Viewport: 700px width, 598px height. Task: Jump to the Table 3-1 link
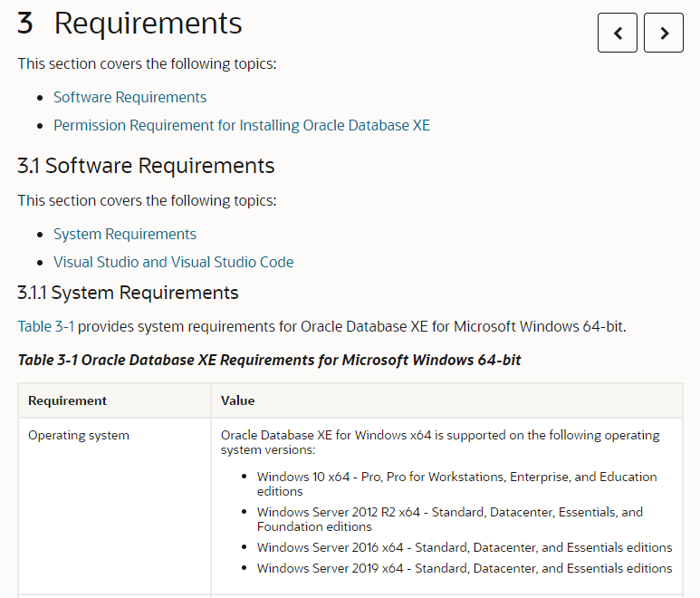pos(45,326)
